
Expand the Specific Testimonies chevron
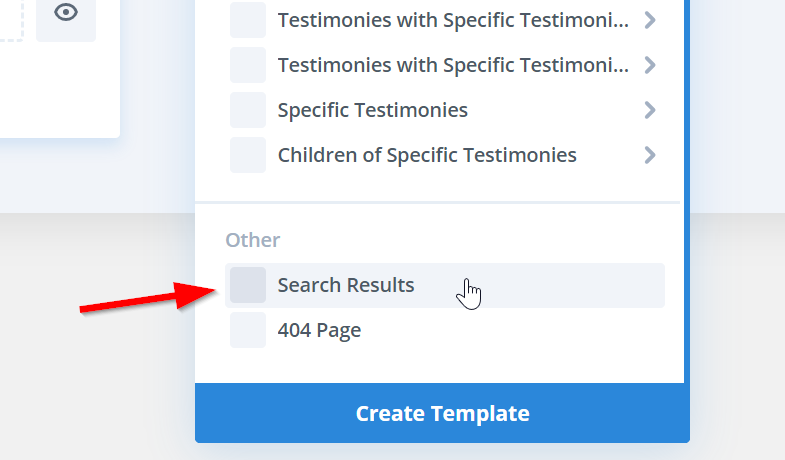point(650,110)
